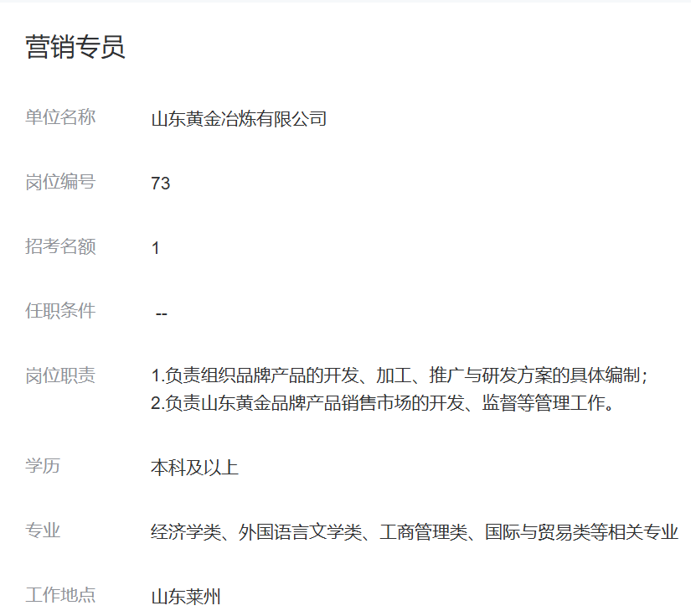The width and height of the screenshot is (691, 616).
Task: Click the 工作地点 label
Action: pos(60,595)
